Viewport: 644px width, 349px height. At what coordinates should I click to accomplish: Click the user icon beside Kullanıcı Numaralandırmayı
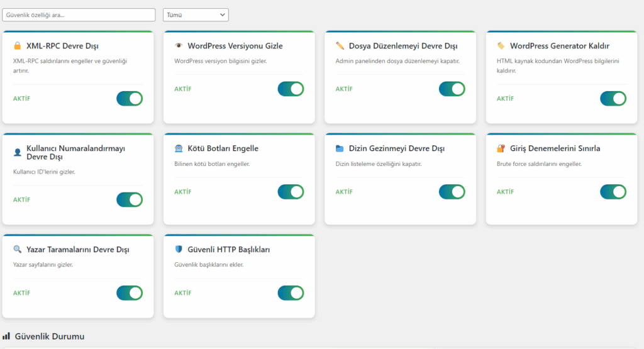tap(18, 153)
